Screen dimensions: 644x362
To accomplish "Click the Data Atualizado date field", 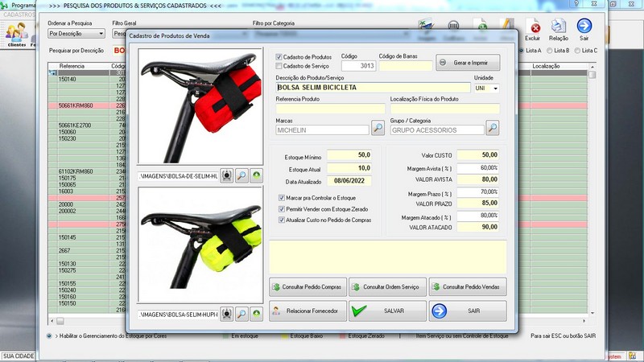I will (349, 180).
